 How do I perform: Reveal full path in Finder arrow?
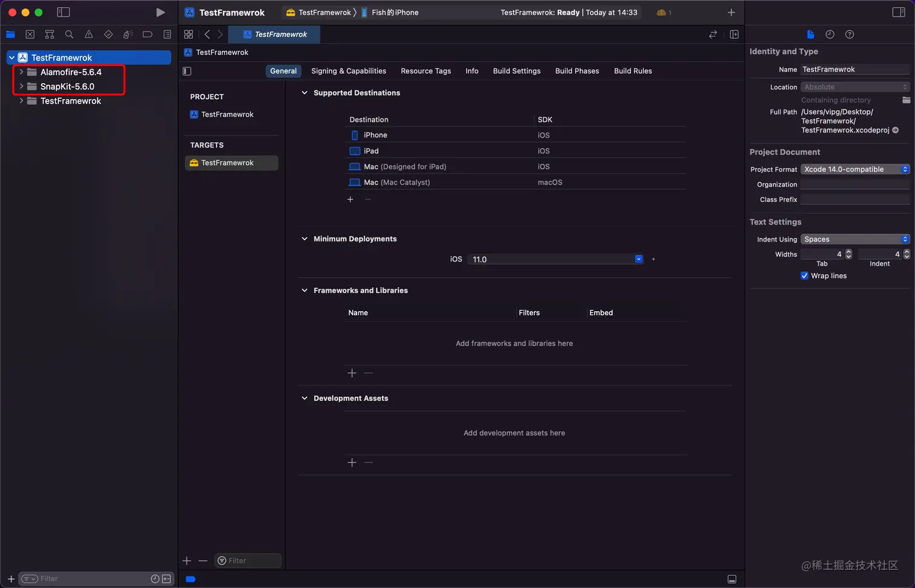tap(895, 130)
